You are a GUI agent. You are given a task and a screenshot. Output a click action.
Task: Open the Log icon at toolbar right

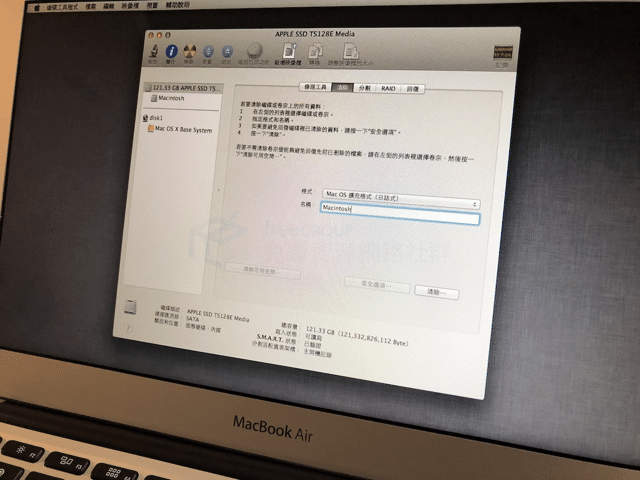pyautogui.click(x=502, y=53)
